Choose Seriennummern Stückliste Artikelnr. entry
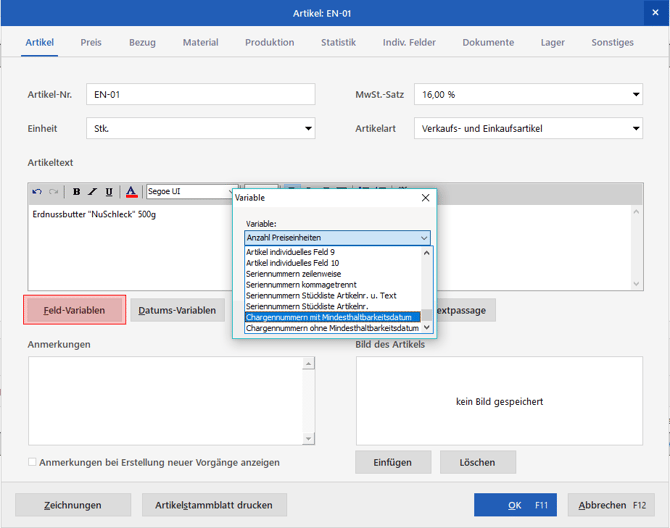This screenshot has height=528, width=670. pos(333,306)
